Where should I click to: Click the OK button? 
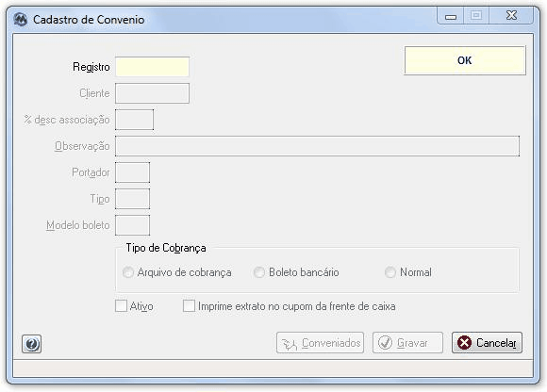pyautogui.click(x=465, y=60)
